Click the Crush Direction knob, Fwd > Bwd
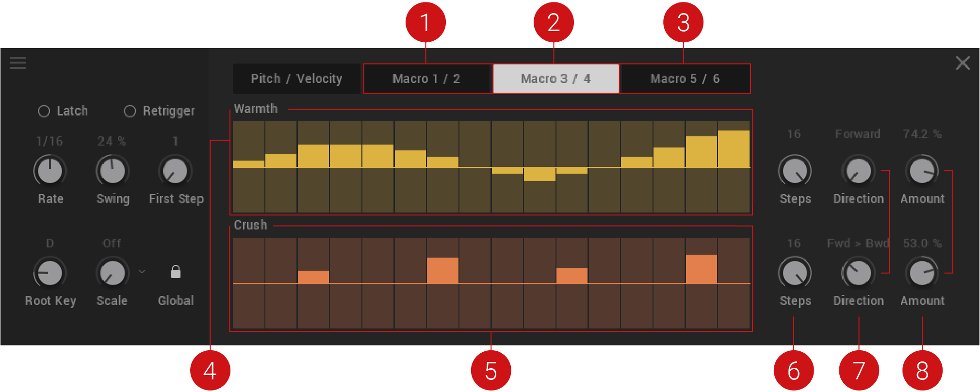Image resolution: width=980 pixels, height=392 pixels. tap(858, 273)
